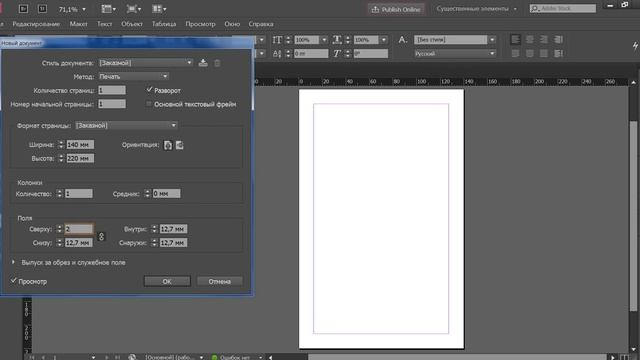Click the Номер начальной страницы field

point(112,104)
